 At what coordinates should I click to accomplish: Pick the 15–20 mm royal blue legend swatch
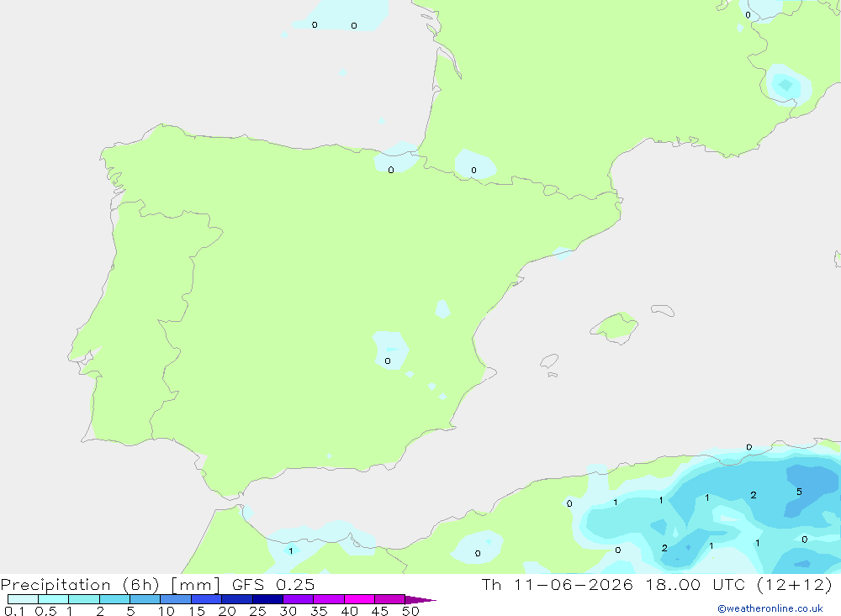click(x=207, y=599)
